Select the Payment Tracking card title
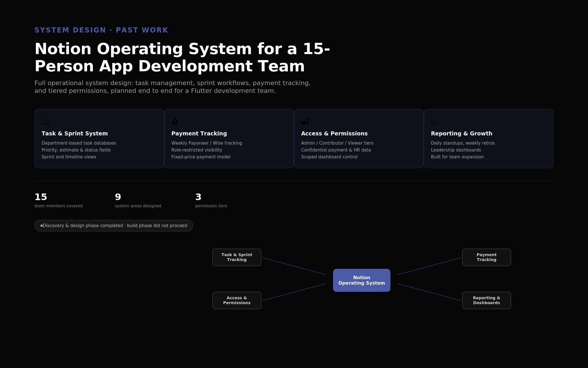The image size is (588, 368). (199, 133)
